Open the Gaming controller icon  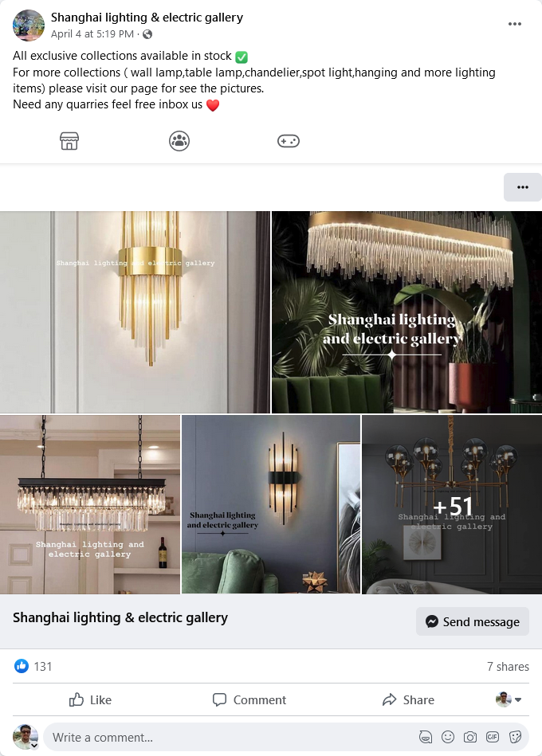(289, 141)
